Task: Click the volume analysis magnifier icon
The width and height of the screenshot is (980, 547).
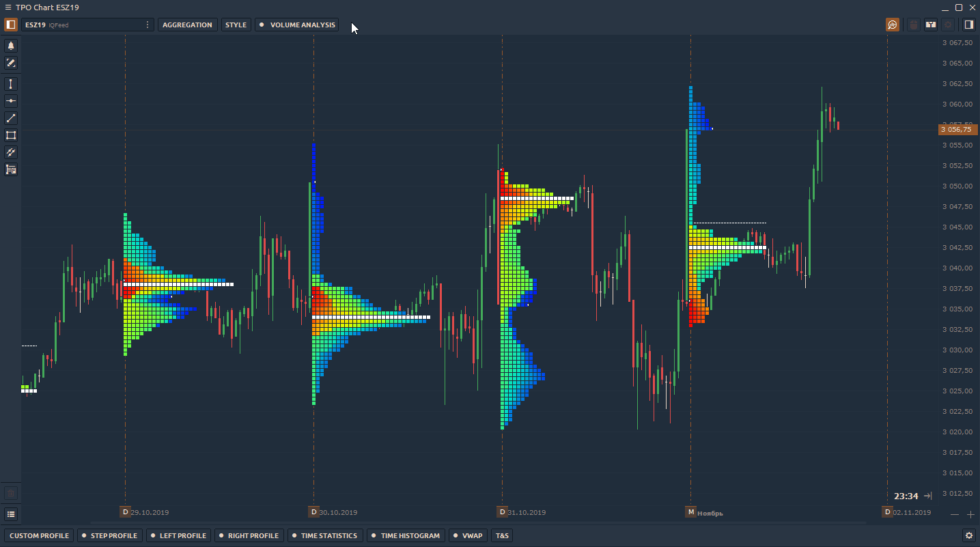Action: pos(893,25)
